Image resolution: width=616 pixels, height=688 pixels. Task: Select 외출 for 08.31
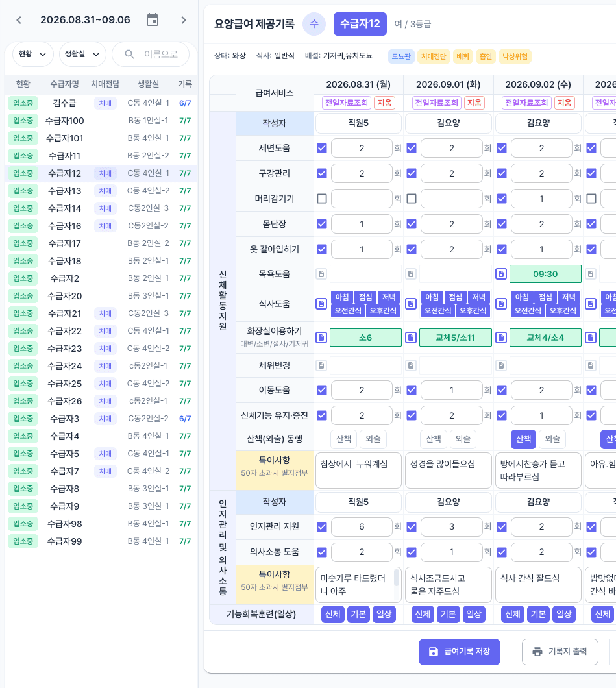[x=373, y=439]
